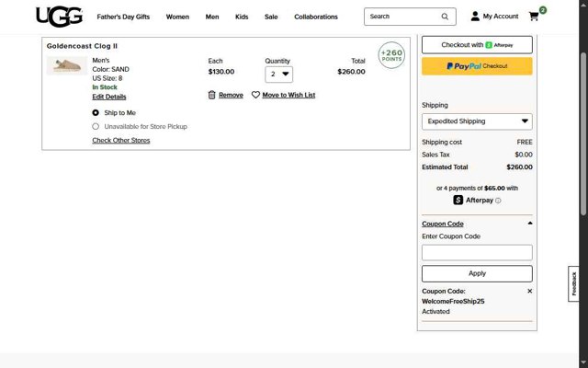Open the Kids menu

click(x=242, y=17)
